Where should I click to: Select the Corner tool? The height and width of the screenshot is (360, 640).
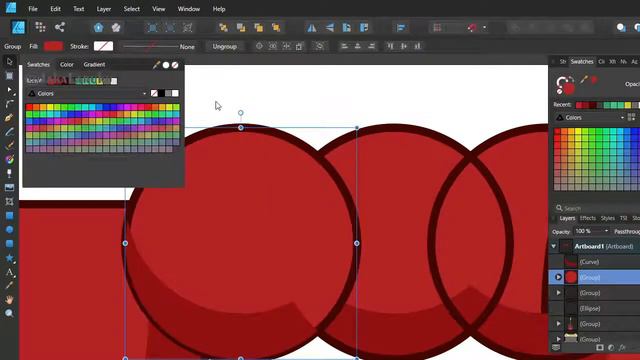pos(9,104)
